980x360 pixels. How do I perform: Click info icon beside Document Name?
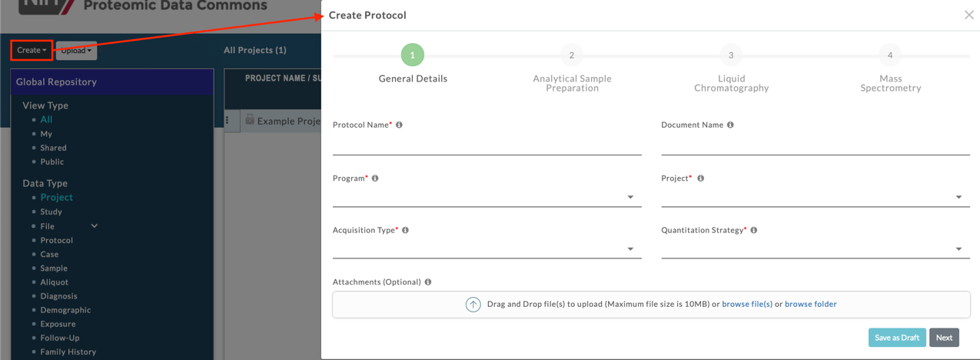730,125
